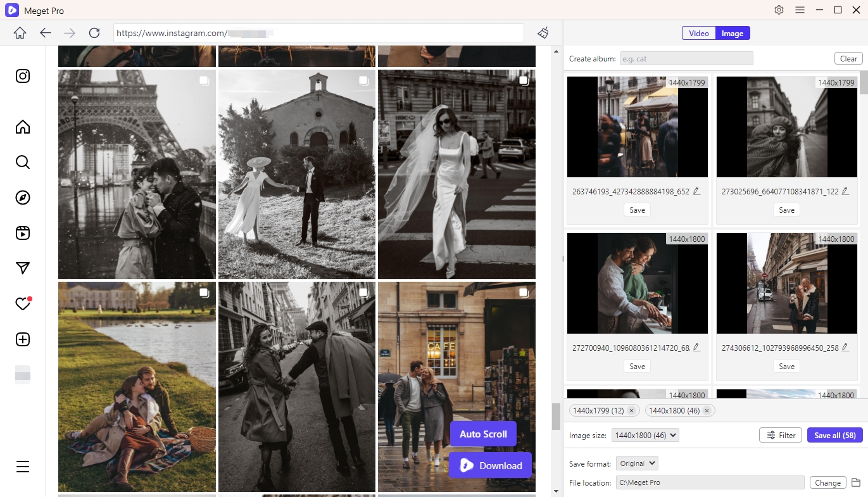
Task: Open the Explore compass icon
Action: pos(23,198)
